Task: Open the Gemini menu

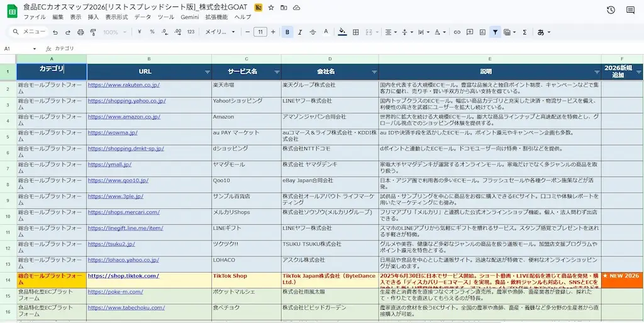Action: click(x=190, y=17)
